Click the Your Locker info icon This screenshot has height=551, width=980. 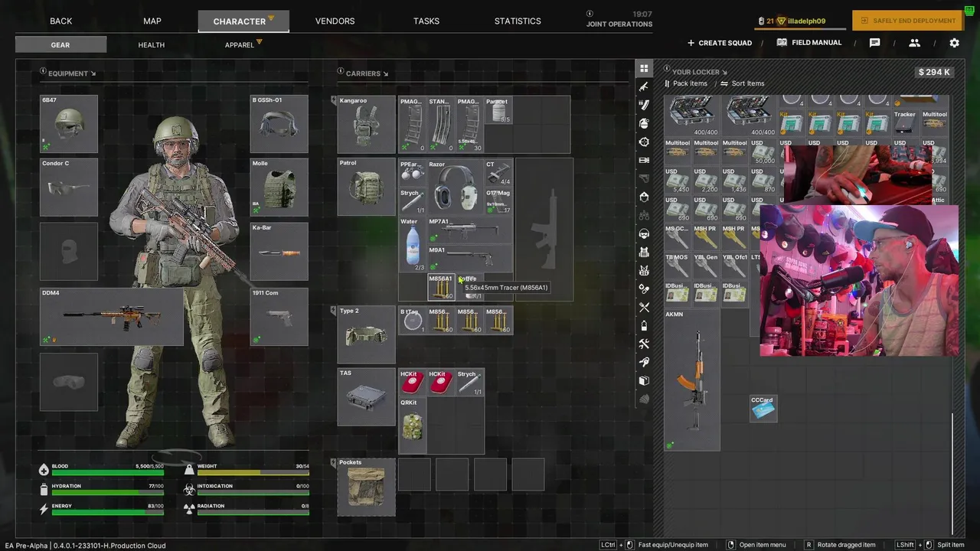(668, 69)
